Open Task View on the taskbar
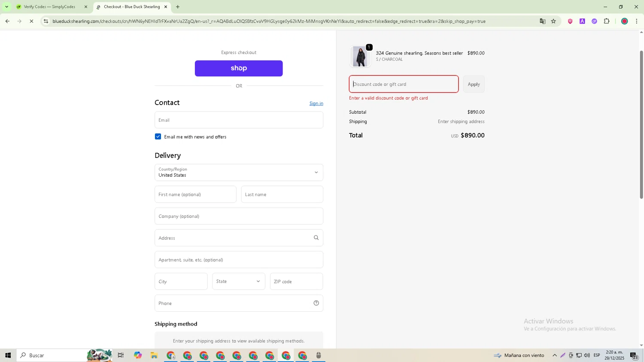 (121, 355)
